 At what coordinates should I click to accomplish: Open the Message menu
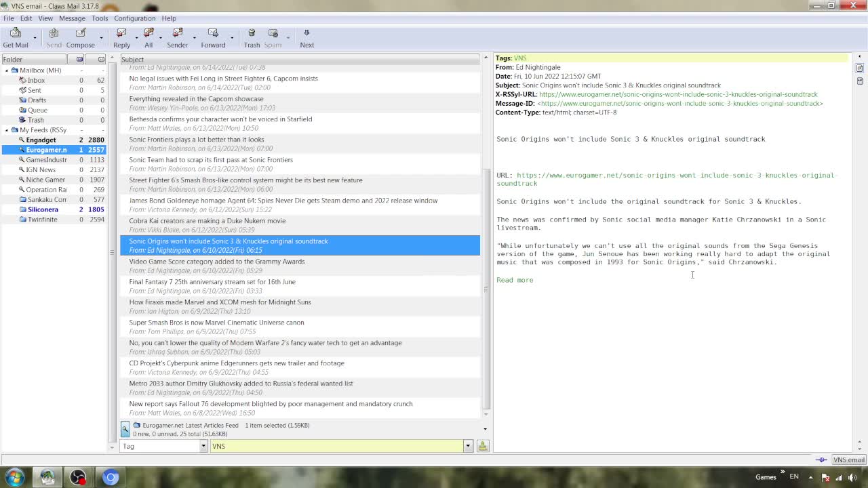pos(72,18)
